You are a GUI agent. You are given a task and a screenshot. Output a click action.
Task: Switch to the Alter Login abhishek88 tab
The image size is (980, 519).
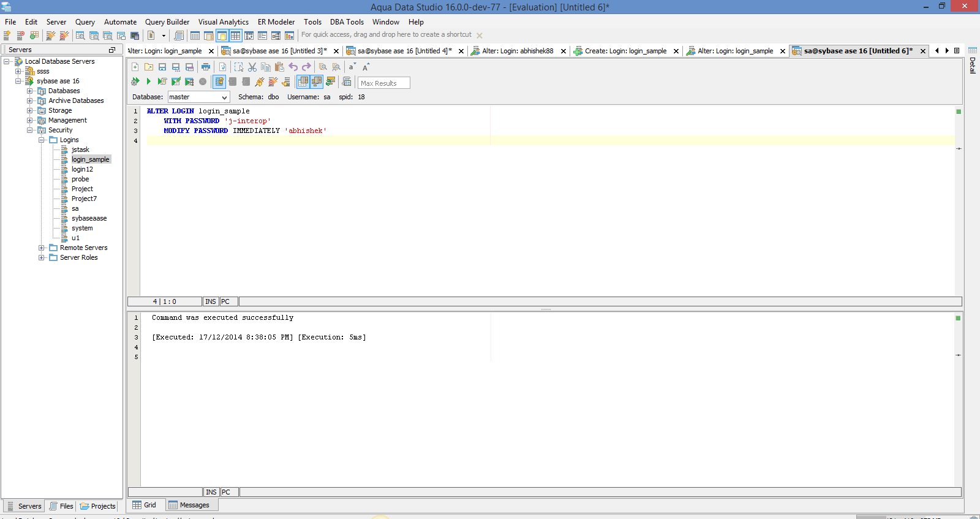[x=518, y=51]
